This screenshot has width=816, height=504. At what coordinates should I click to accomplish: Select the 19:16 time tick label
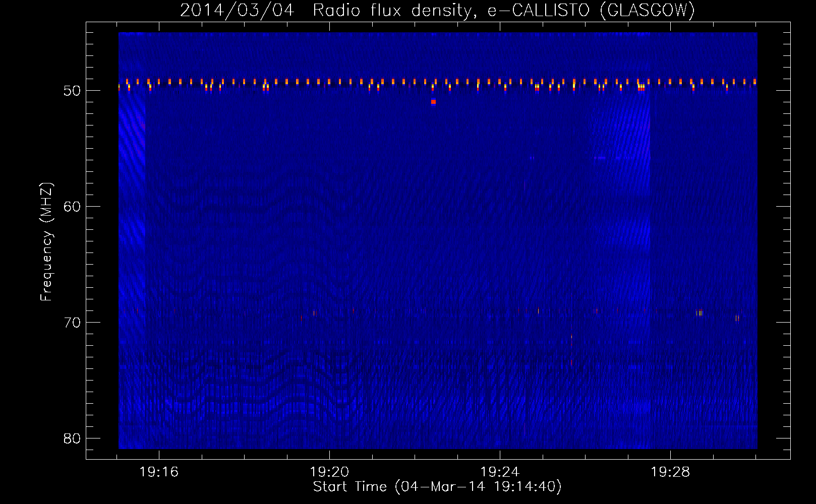point(159,472)
